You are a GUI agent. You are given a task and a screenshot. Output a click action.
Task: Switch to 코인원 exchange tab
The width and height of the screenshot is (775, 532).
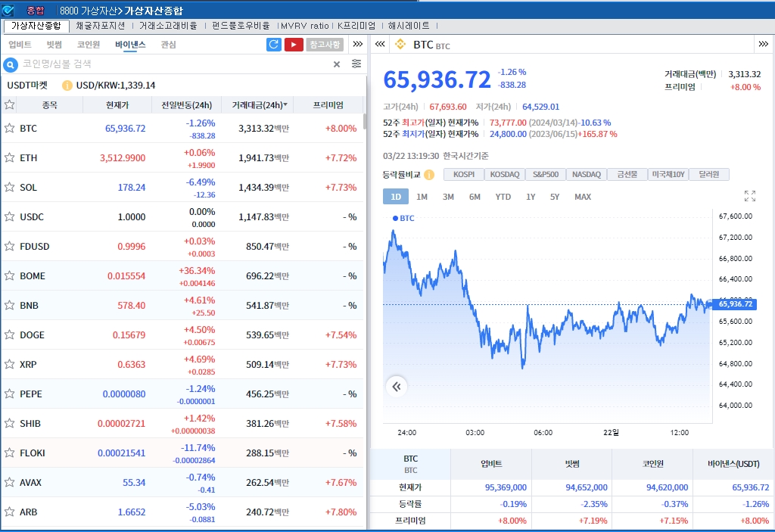tap(89, 45)
